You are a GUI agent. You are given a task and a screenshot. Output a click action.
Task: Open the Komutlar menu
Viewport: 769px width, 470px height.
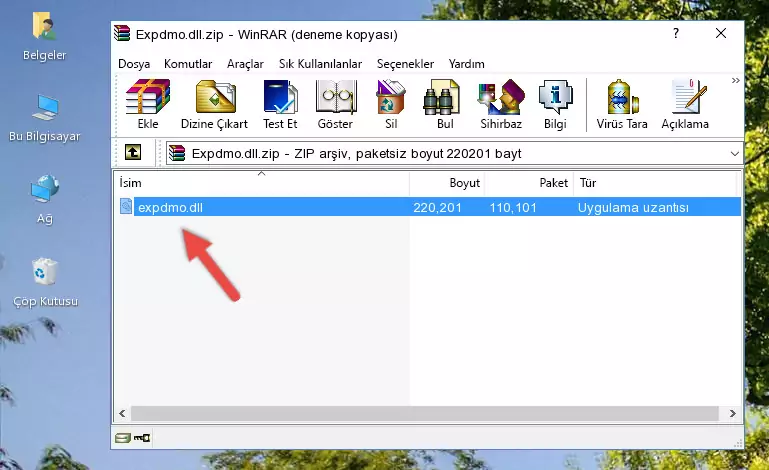(x=188, y=64)
